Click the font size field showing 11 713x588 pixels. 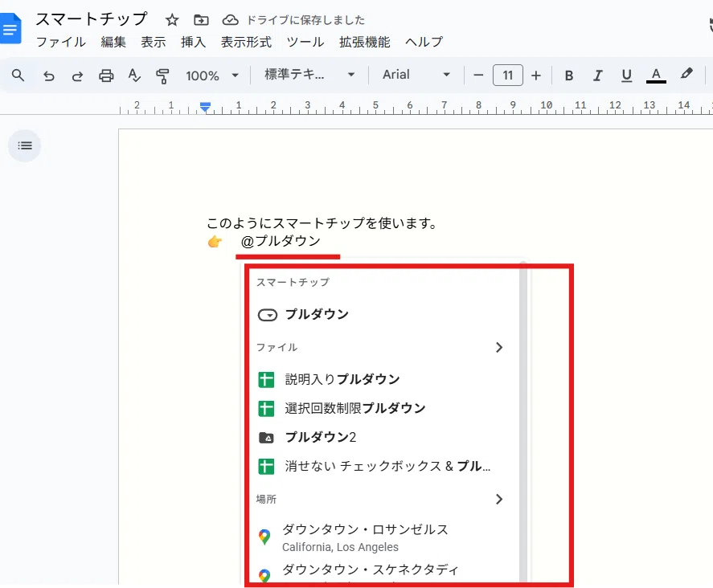pyautogui.click(x=507, y=75)
